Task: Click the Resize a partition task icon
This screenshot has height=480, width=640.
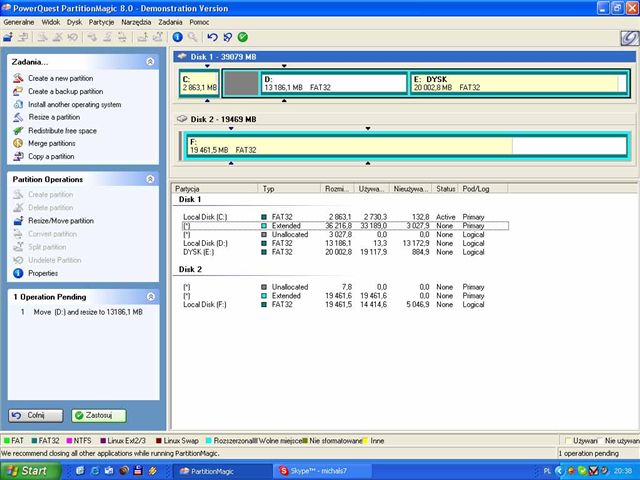Action: 18,117
